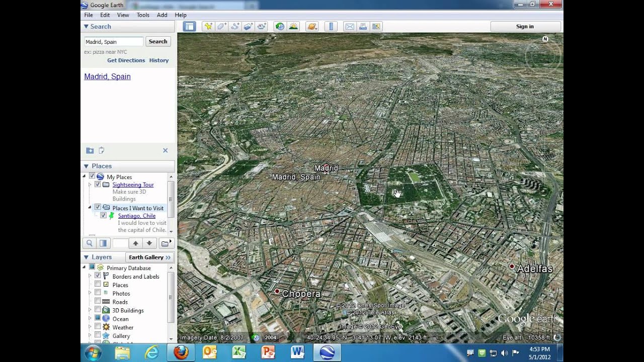Record a tour with the camera icon
This screenshot has height=362, width=644.
262,27
